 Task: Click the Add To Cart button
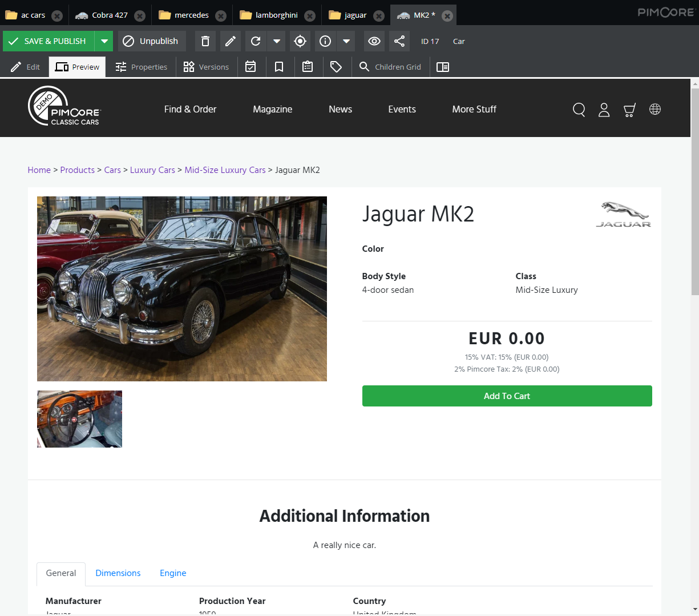tap(507, 396)
